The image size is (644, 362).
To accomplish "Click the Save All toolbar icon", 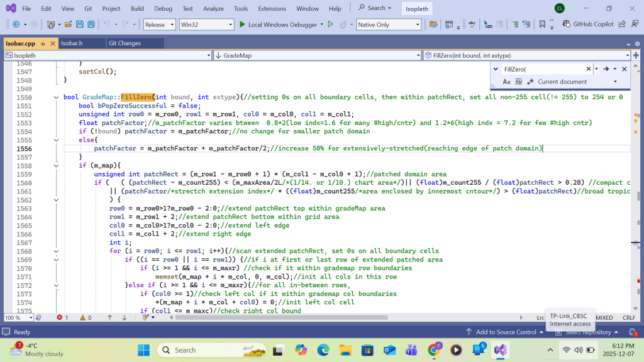I will point(91,25).
